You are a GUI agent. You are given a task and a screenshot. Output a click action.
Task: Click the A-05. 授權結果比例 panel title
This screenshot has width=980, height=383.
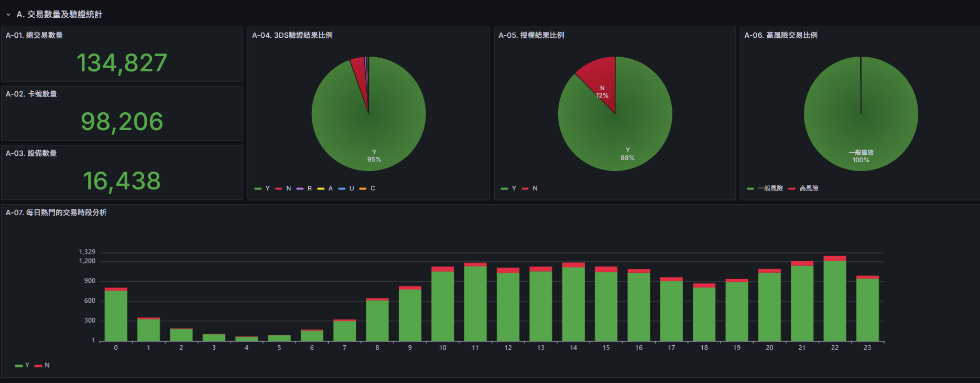[531, 35]
